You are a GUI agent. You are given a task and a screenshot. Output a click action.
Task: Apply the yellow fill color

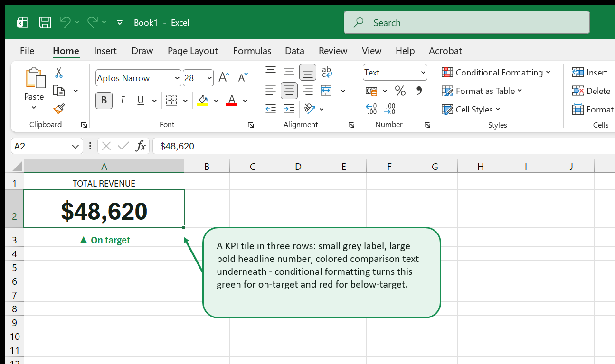click(x=203, y=101)
